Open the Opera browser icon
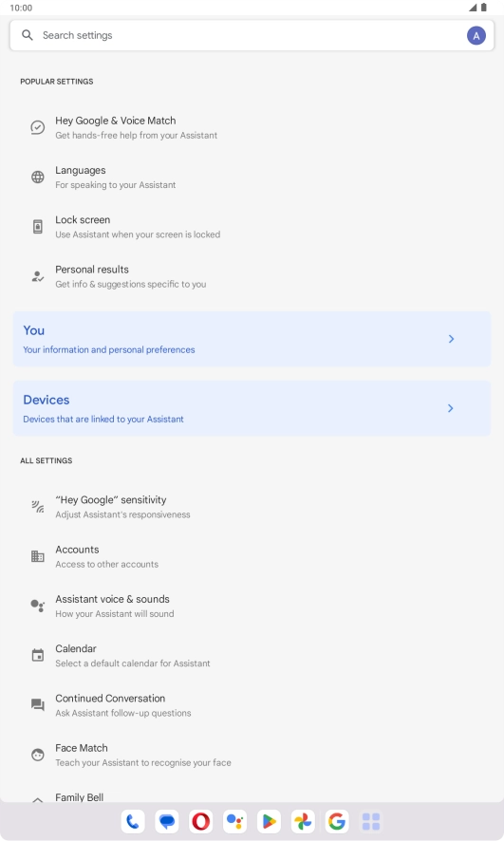 201,821
